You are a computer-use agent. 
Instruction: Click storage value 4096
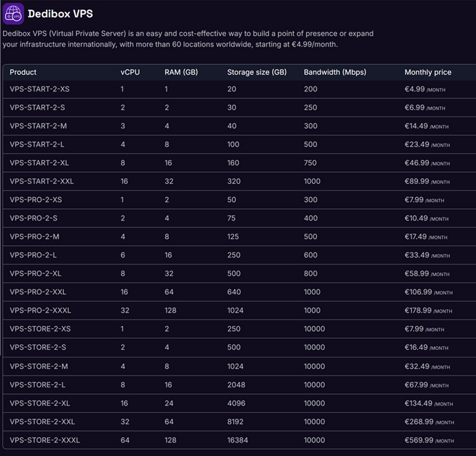pyautogui.click(x=236, y=403)
